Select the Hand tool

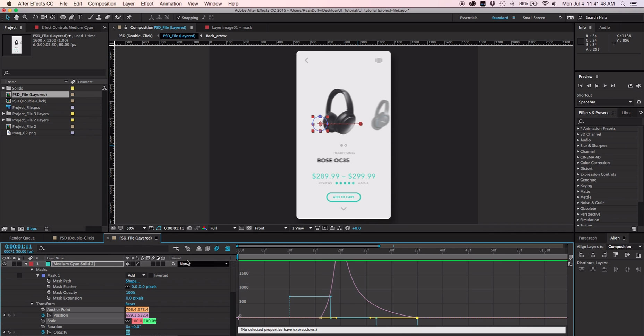[x=16, y=17]
